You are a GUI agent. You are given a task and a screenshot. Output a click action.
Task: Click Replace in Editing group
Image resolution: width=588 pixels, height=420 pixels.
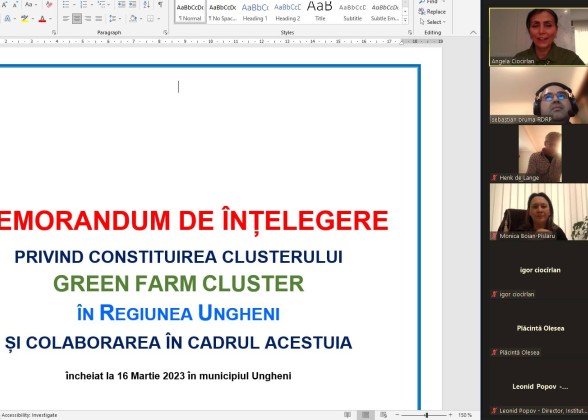pyautogui.click(x=432, y=12)
